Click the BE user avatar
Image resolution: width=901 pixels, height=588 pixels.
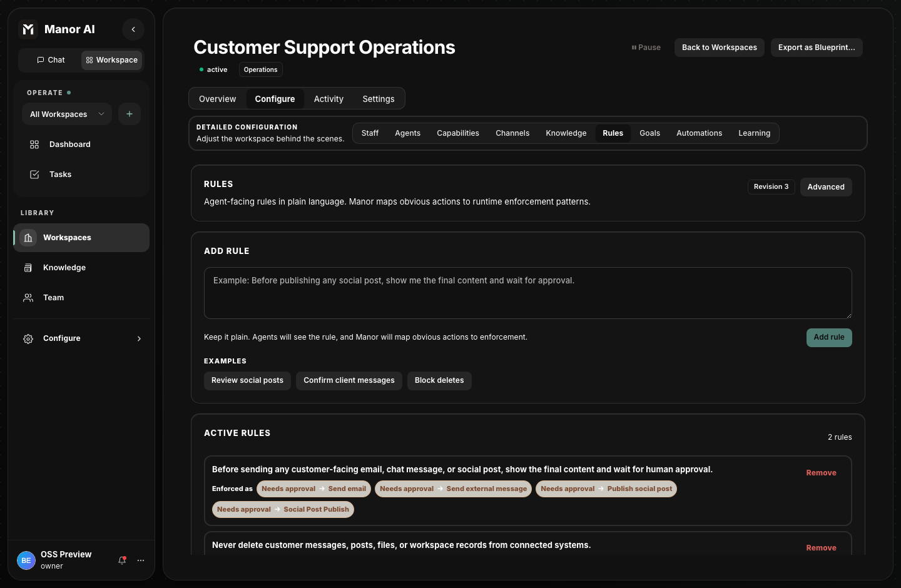(x=26, y=560)
